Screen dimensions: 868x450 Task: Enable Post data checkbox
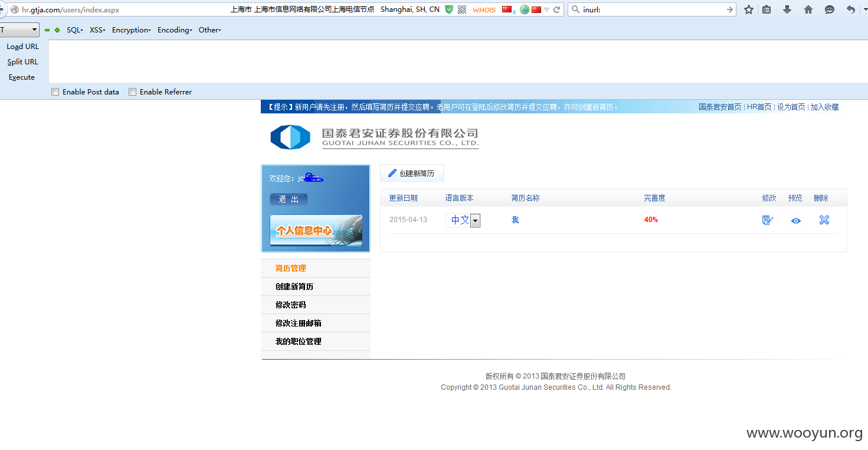click(55, 92)
